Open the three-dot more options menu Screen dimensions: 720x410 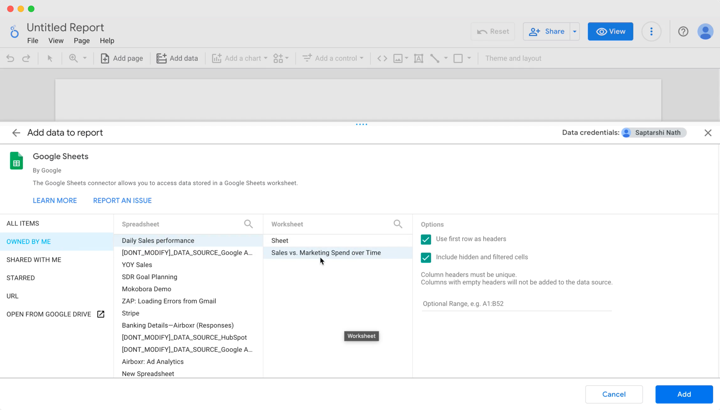651,32
